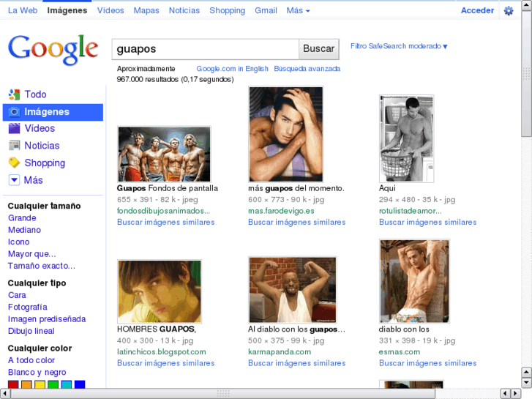Open the karmapanda.com source link

tap(280, 352)
